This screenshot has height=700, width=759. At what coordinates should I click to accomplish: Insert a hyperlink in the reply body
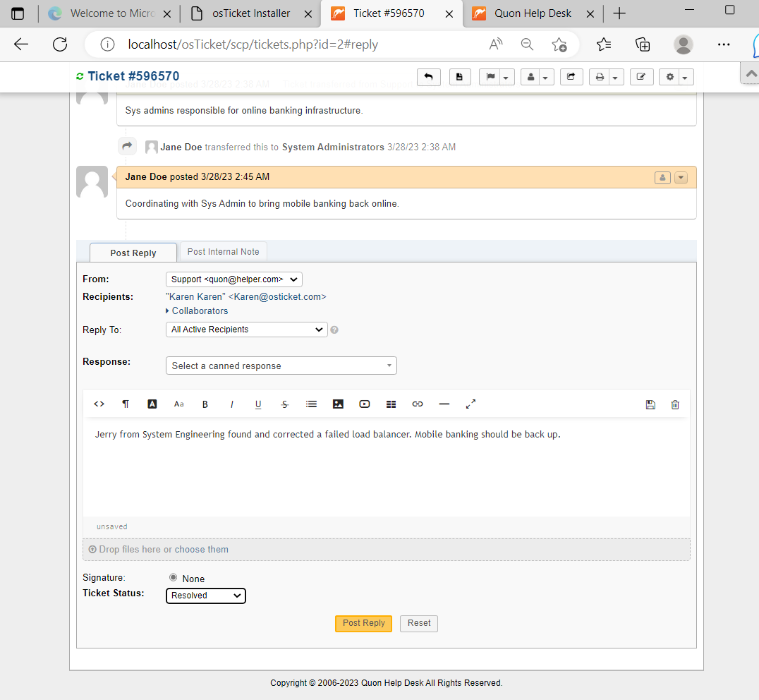tap(418, 404)
